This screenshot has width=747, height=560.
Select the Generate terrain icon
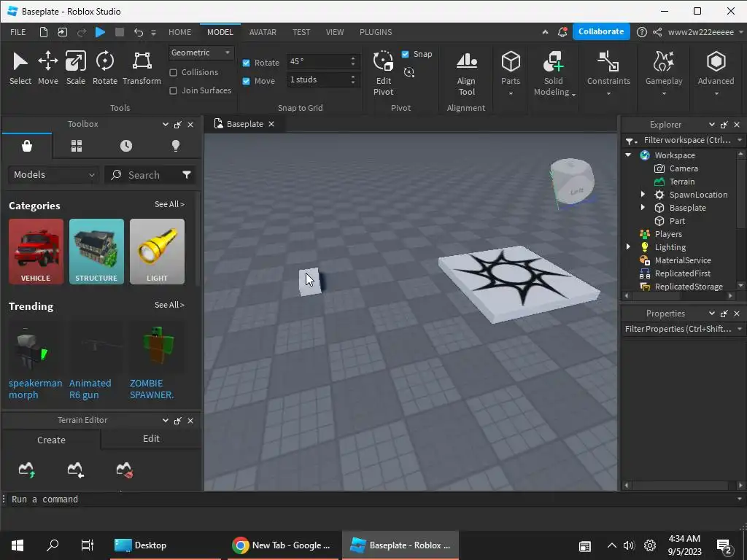click(27, 470)
